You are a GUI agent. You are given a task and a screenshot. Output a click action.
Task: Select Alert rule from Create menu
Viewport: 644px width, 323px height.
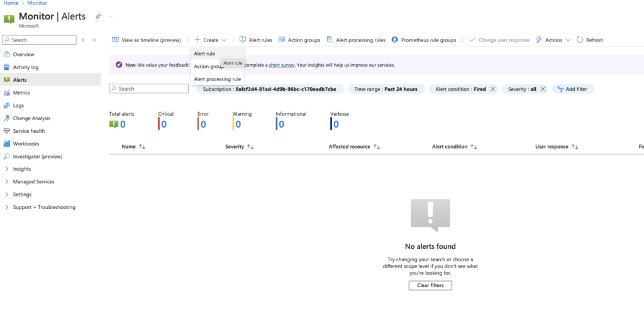click(204, 54)
